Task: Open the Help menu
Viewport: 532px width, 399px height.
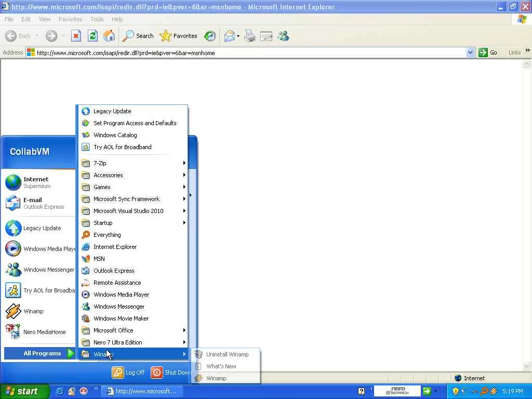Action: [x=117, y=19]
